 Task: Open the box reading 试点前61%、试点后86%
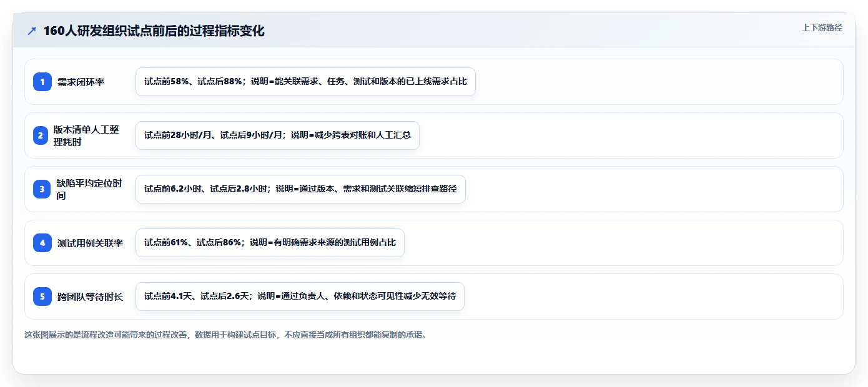click(x=270, y=243)
